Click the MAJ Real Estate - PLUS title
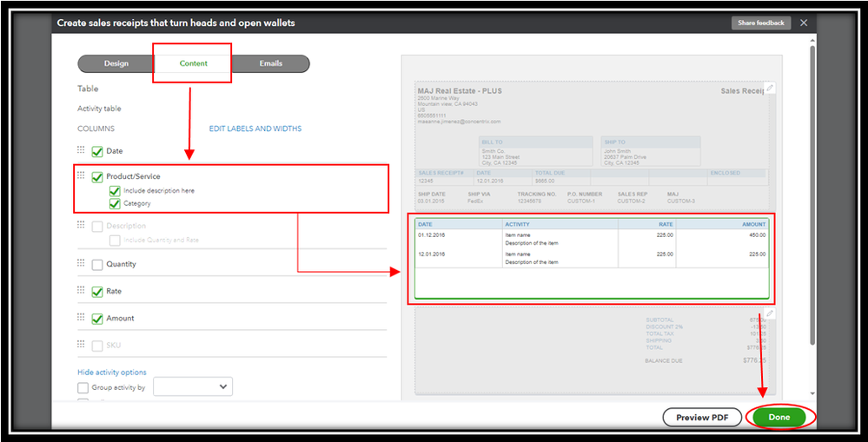 pos(460,90)
